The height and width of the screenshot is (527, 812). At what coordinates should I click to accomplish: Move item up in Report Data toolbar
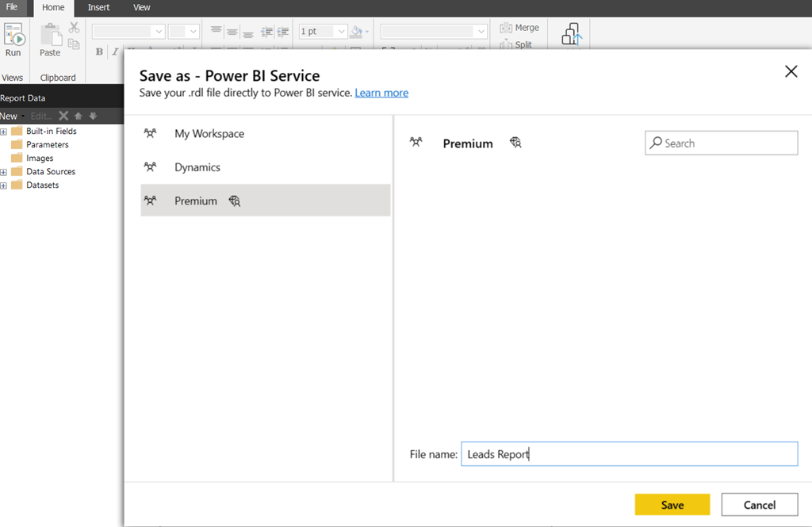pyautogui.click(x=79, y=116)
